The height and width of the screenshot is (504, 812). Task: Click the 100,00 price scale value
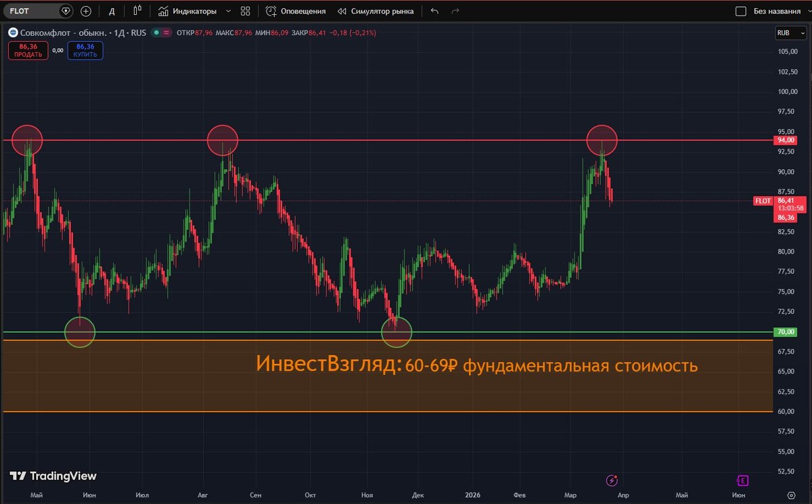pyautogui.click(x=787, y=92)
